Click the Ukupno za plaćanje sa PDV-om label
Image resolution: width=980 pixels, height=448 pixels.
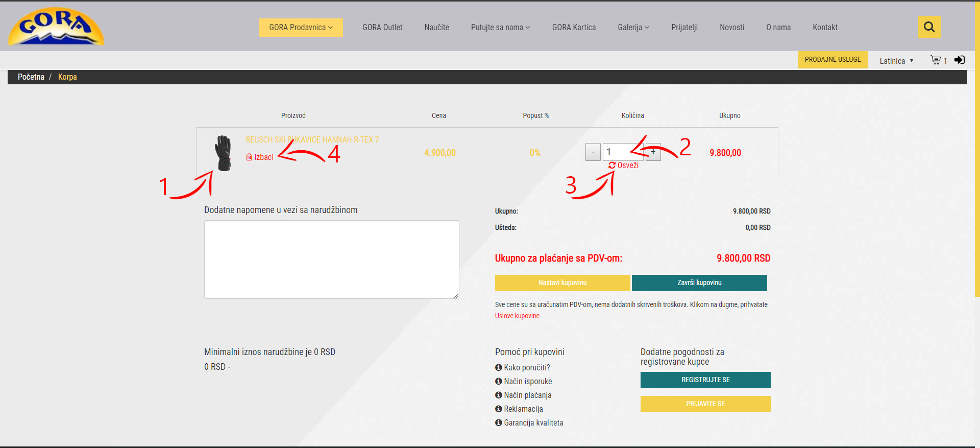coord(558,258)
